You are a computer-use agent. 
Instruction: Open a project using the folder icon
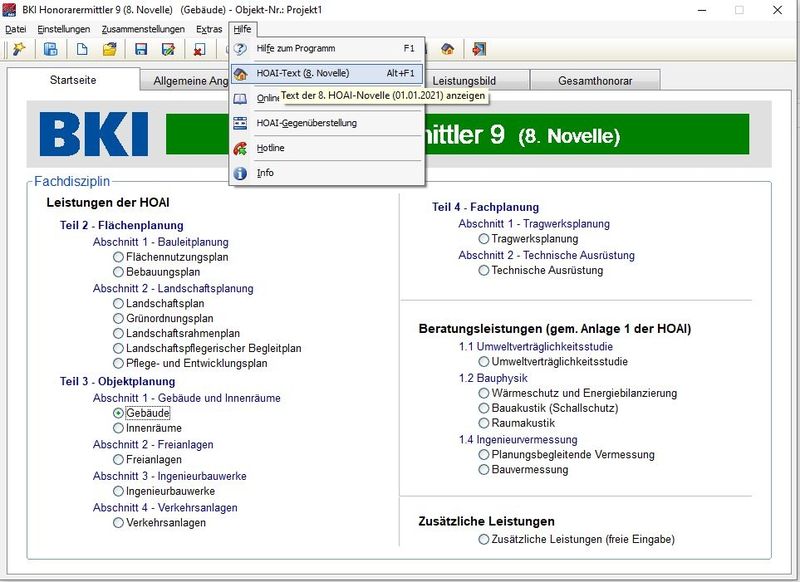112,47
